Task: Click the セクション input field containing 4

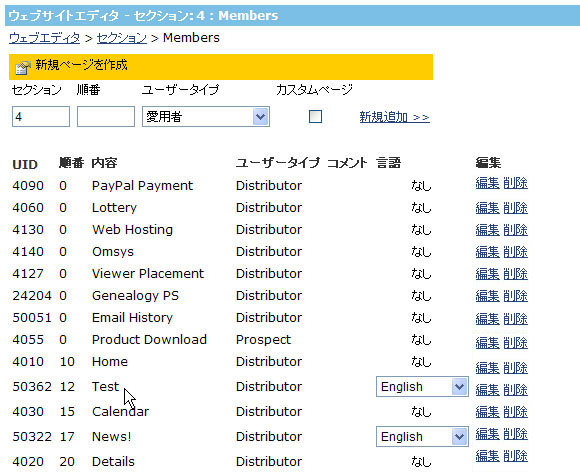Action: click(x=41, y=117)
